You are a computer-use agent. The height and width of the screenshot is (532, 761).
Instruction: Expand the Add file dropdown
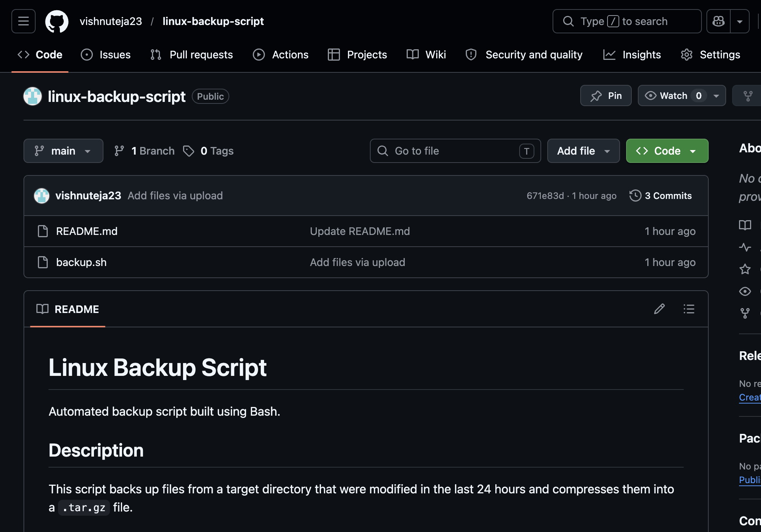click(x=583, y=151)
